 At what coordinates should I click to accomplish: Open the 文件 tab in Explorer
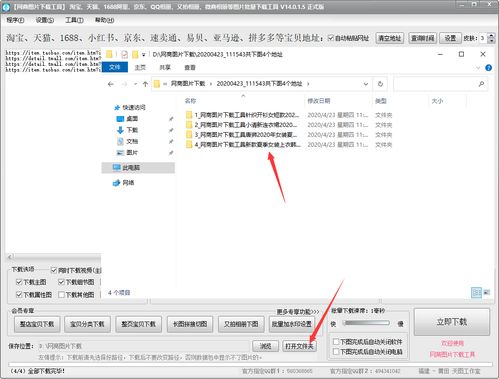tap(115, 67)
